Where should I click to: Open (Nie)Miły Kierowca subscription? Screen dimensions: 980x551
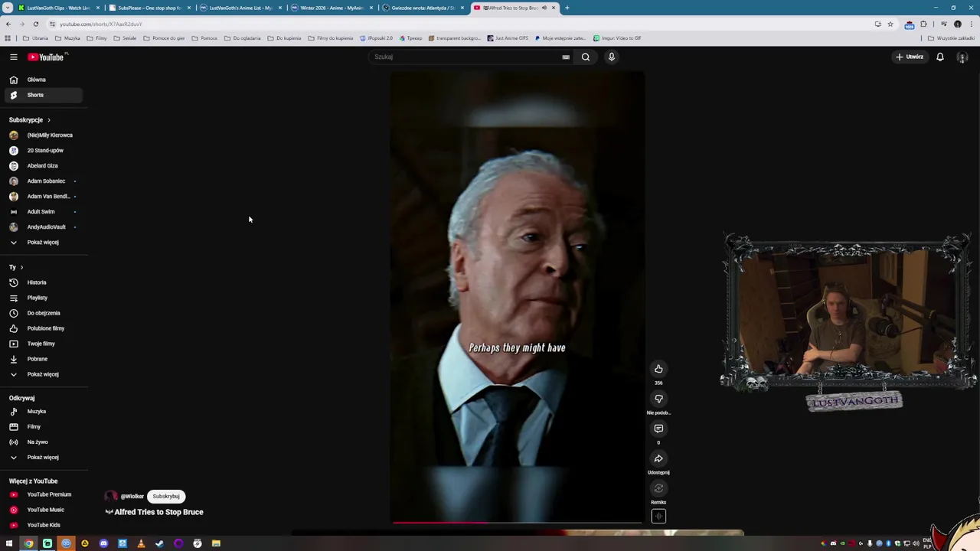43,135
